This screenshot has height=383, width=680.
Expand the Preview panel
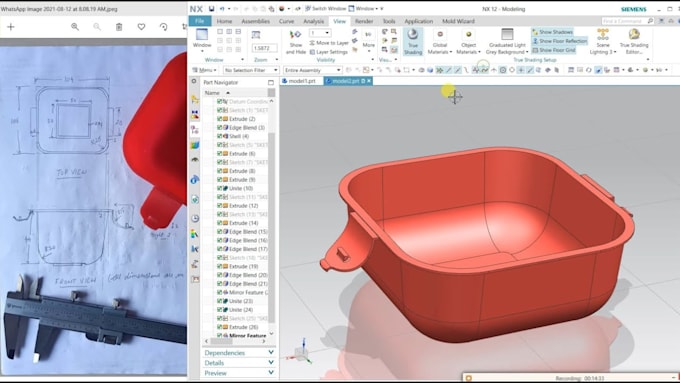[239, 373]
